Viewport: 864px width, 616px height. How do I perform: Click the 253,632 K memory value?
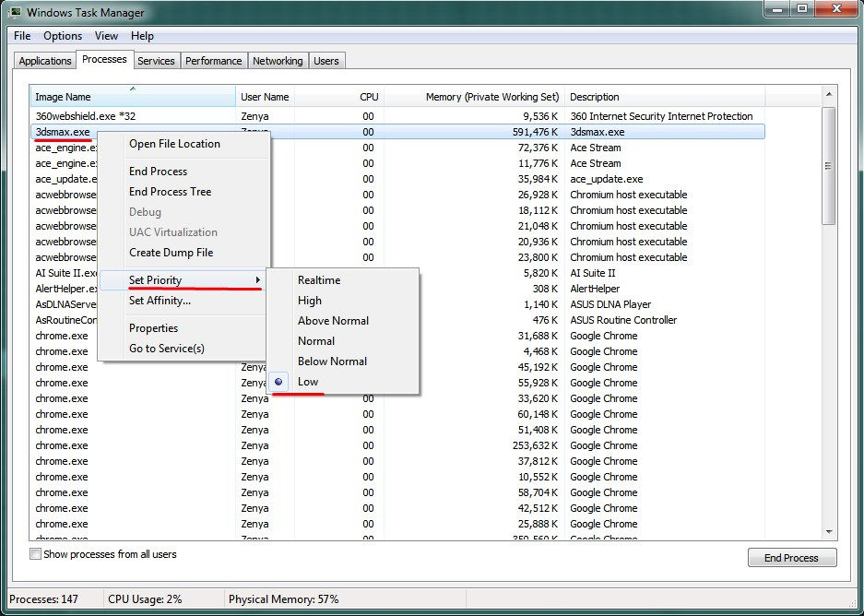[535, 445]
